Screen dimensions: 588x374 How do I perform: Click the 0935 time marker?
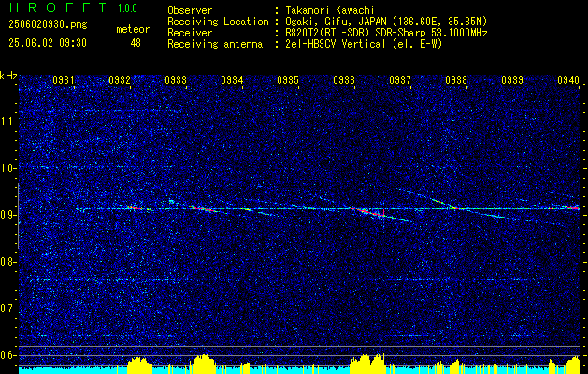point(288,79)
